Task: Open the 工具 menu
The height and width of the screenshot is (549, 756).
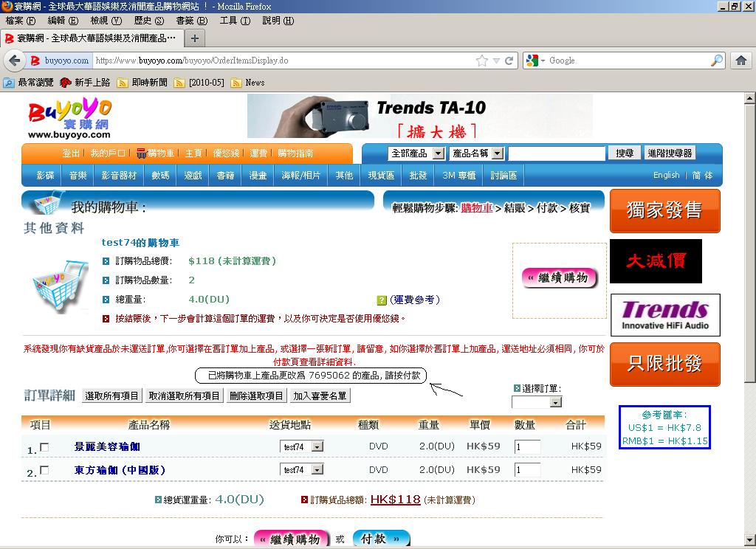Action: tap(236, 21)
